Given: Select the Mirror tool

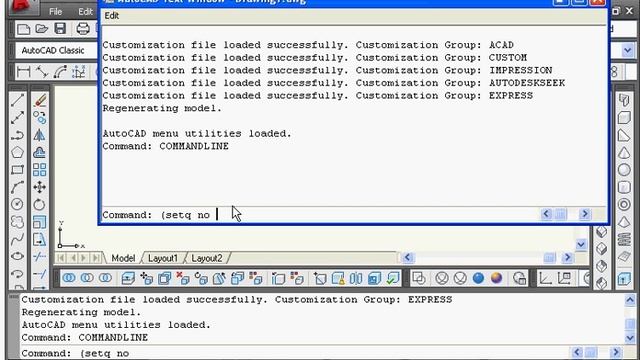Looking at the screenshot, I should [x=40, y=135].
